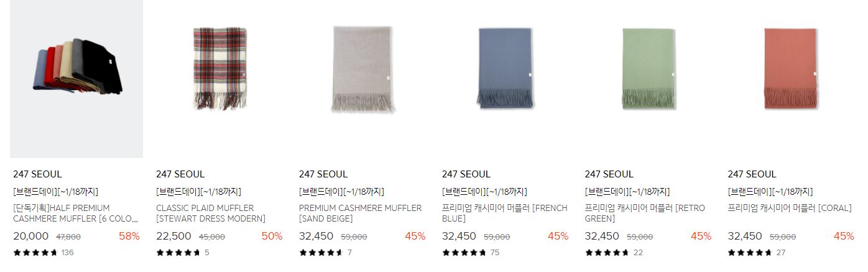Open the six-color cashmere muffler thumbnail
Screen dimensions: 868x272
pos(76,79)
